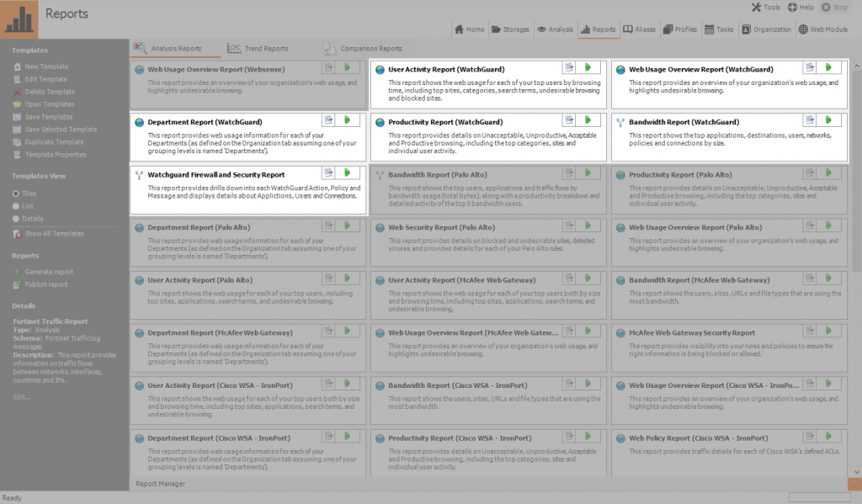The width and height of the screenshot is (862, 504).
Task: Open the Analysis section
Action: (555, 29)
